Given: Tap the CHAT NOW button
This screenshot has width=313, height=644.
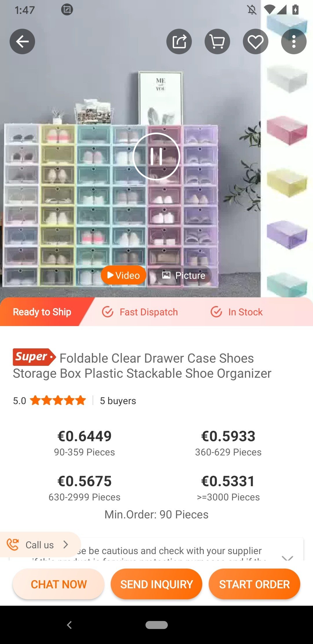Looking at the screenshot, I should click(x=59, y=584).
